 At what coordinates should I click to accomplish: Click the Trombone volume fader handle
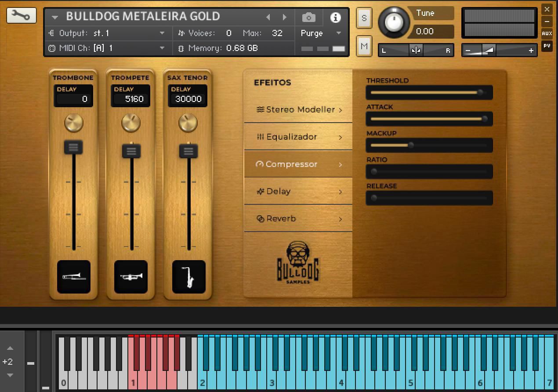(x=73, y=147)
